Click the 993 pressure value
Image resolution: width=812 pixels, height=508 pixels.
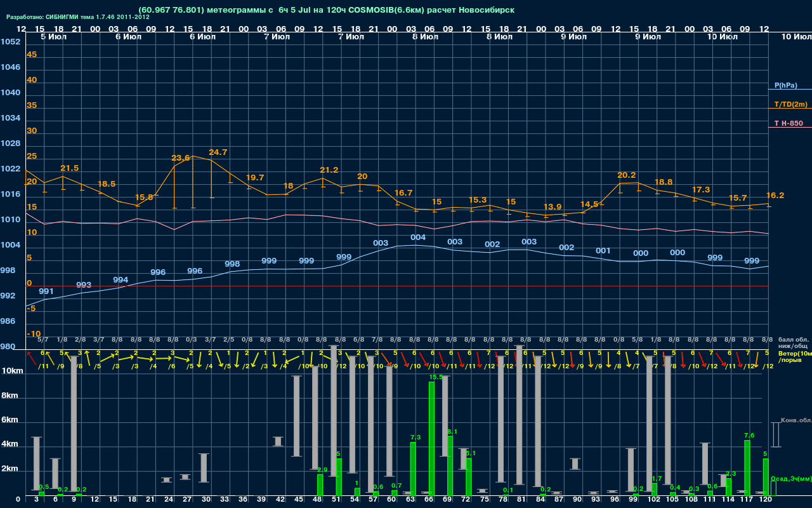click(x=84, y=285)
